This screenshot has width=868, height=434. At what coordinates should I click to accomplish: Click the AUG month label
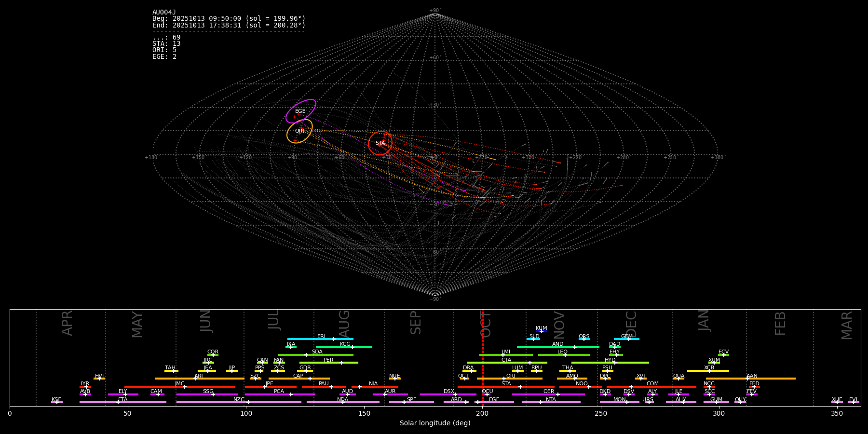(x=344, y=323)
